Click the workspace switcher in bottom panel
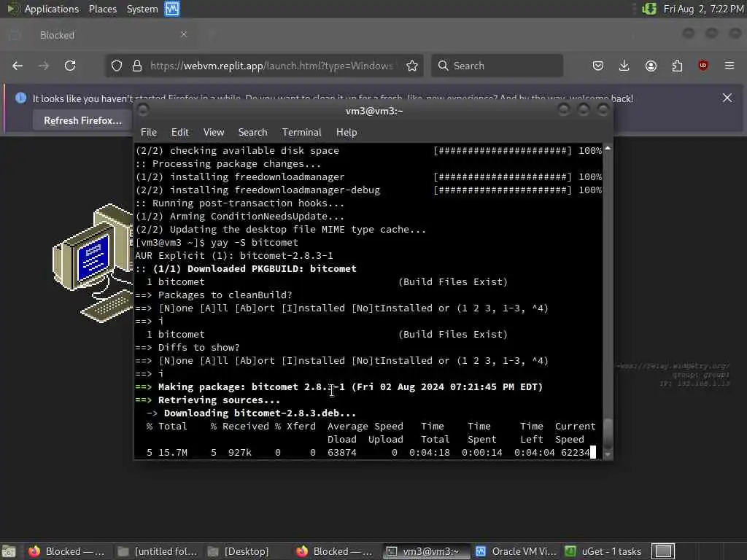This screenshot has height=560, width=747. (x=663, y=551)
